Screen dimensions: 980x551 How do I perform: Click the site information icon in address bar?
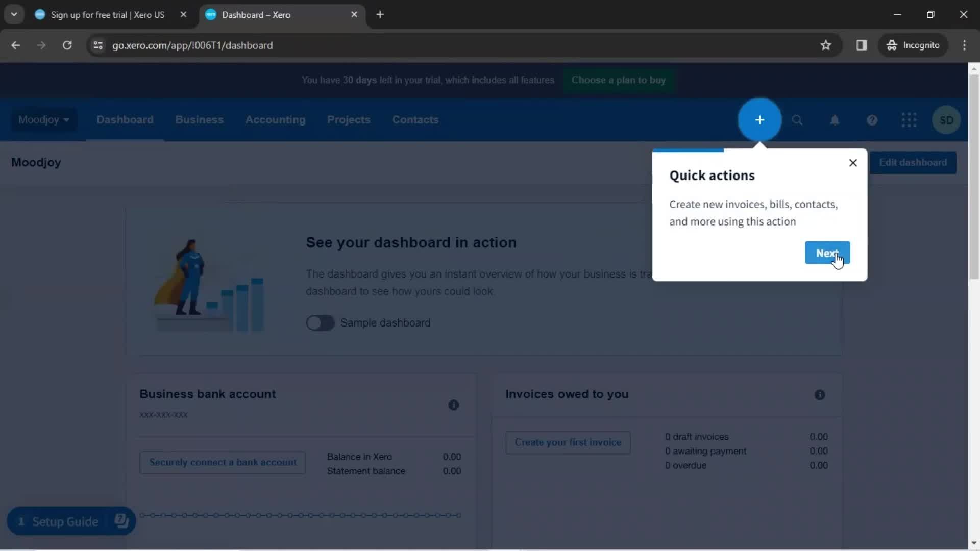(98, 45)
